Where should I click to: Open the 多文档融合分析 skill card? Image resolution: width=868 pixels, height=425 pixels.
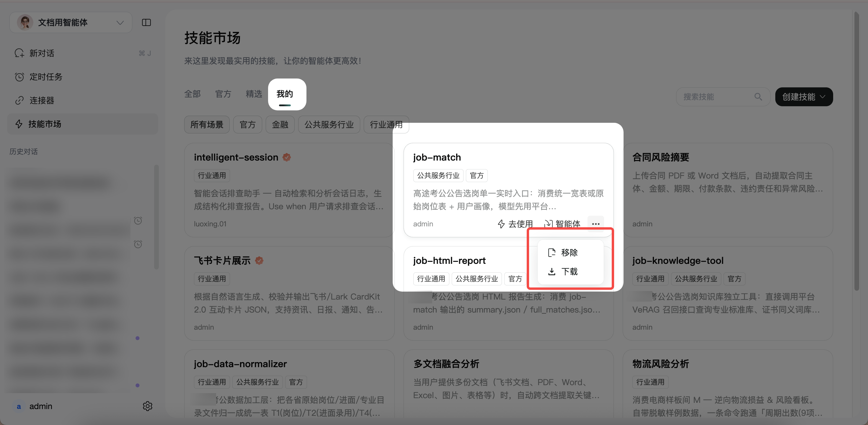508,384
